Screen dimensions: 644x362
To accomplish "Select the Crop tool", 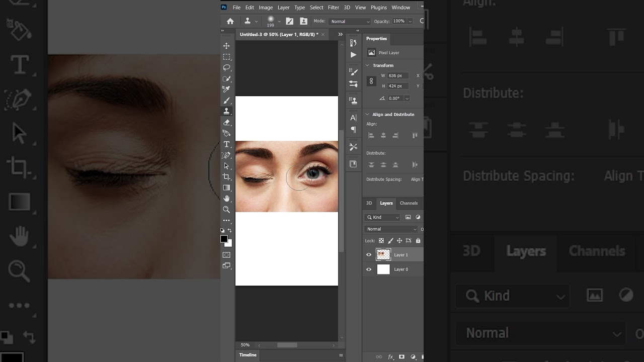I will [x=226, y=177].
